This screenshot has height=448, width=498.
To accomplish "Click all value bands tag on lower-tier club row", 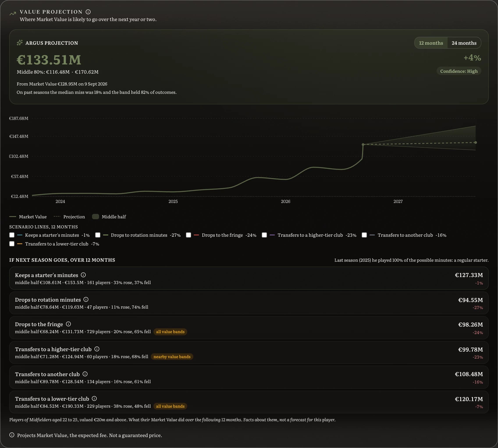I will [170, 406].
